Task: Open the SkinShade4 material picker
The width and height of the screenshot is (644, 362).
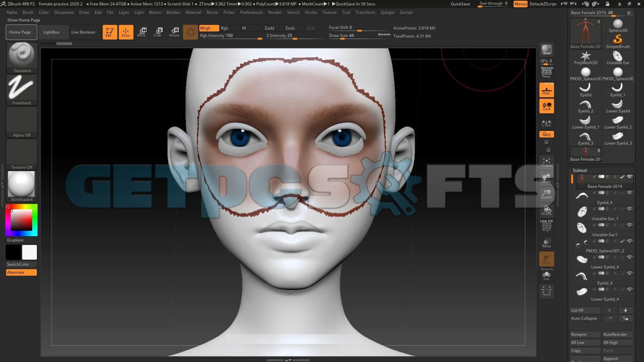Action: [21, 187]
